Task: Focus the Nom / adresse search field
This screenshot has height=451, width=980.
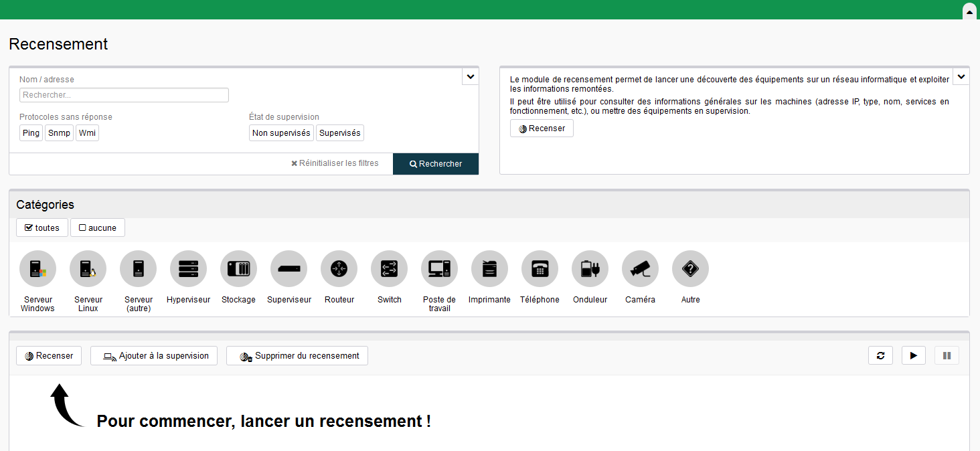Action: [x=124, y=95]
